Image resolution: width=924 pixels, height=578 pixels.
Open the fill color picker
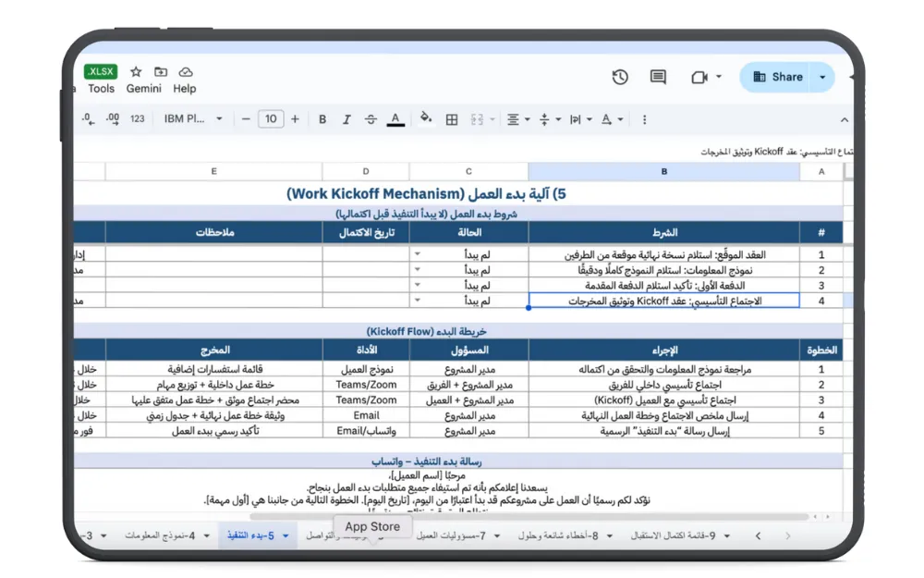(x=425, y=119)
